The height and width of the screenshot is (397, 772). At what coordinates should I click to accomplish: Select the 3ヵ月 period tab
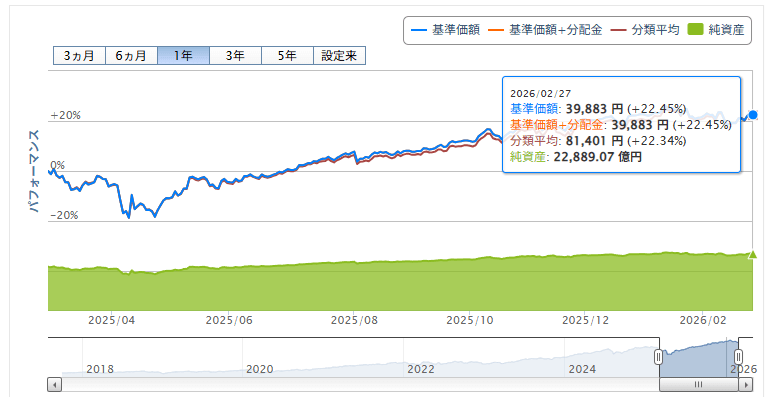(x=79, y=56)
